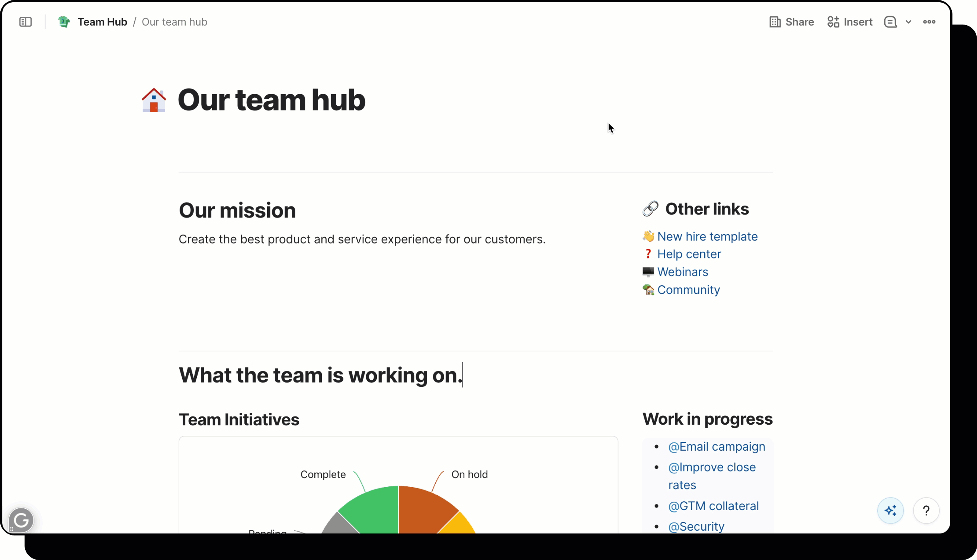
Task: Open the Grammarly widget icon
Action: (x=21, y=520)
